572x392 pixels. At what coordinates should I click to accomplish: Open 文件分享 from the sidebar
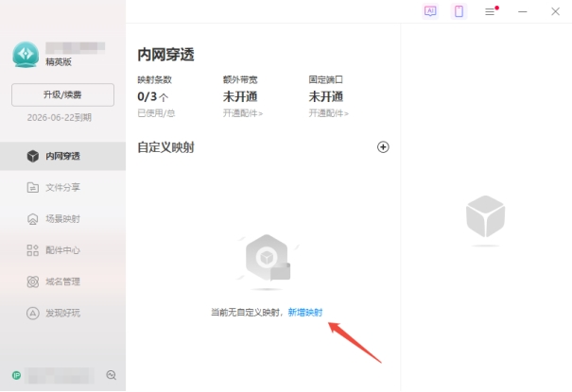(x=62, y=187)
